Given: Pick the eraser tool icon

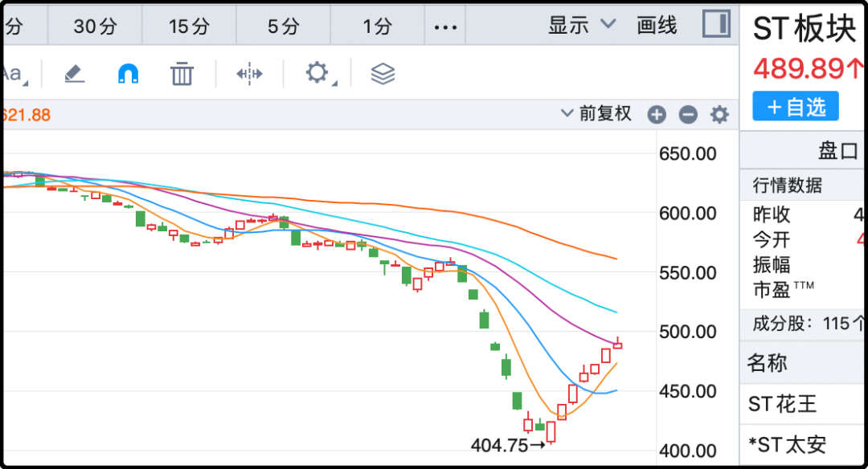Looking at the screenshot, I should tap(74, 74).
